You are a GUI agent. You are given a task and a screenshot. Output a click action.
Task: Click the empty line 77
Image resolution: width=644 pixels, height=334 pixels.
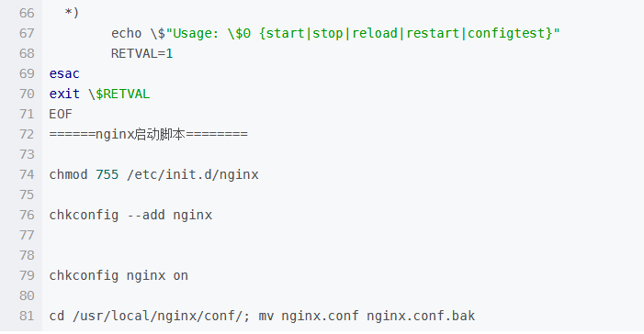click(x=343, y=236)
